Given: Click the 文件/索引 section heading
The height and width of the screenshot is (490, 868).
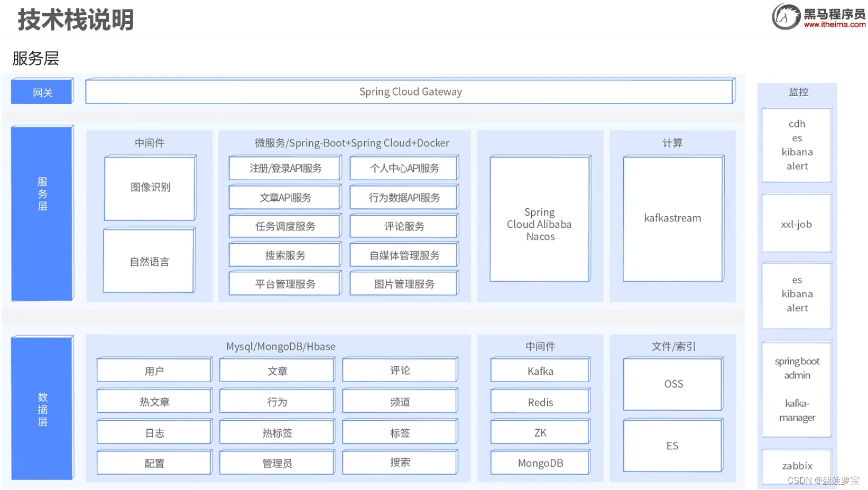Looking at the screenshot, I should click(673, 346).
